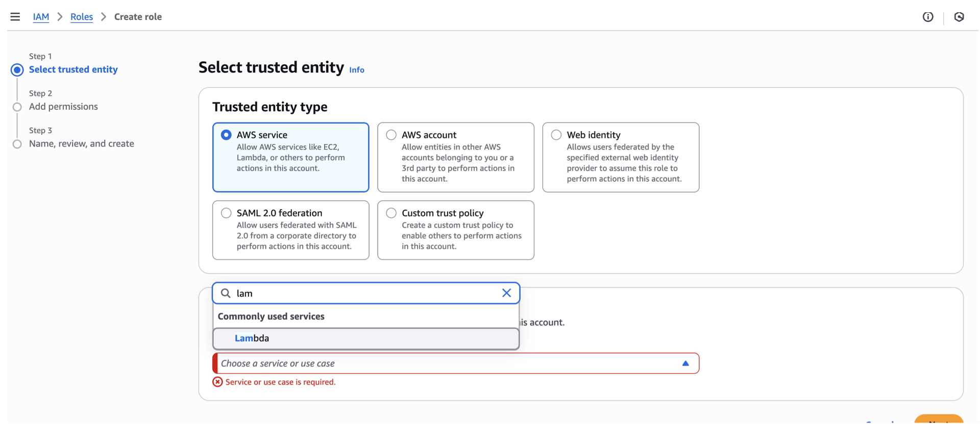Pick the Custom trust policy option
Image resolution: width=980 pixels, height=424 pixels.
[391, 213]
